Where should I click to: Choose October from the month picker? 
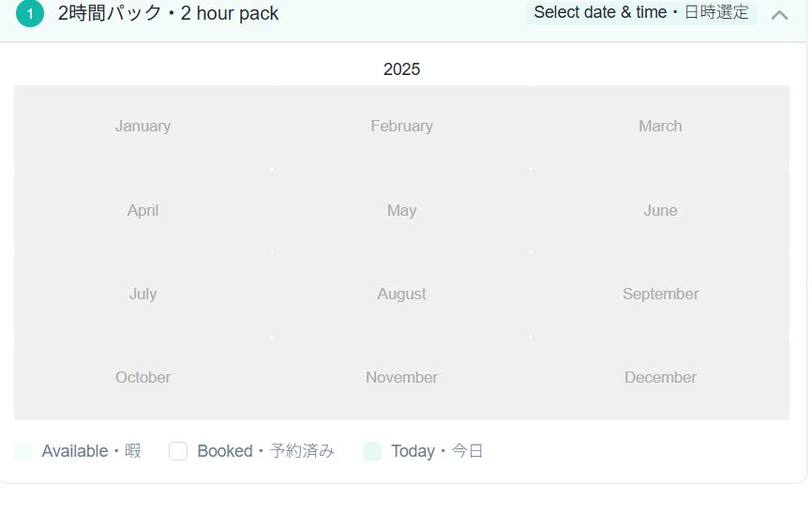143,377
